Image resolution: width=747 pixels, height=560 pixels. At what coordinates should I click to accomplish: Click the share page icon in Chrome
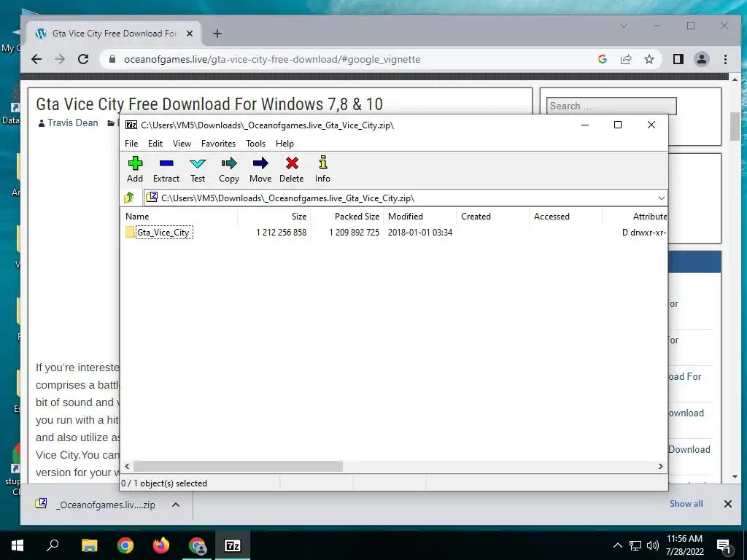pos(626,59)
